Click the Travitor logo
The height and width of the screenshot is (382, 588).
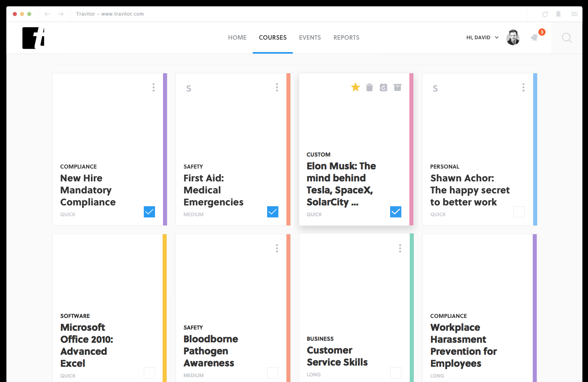[33, 38]
